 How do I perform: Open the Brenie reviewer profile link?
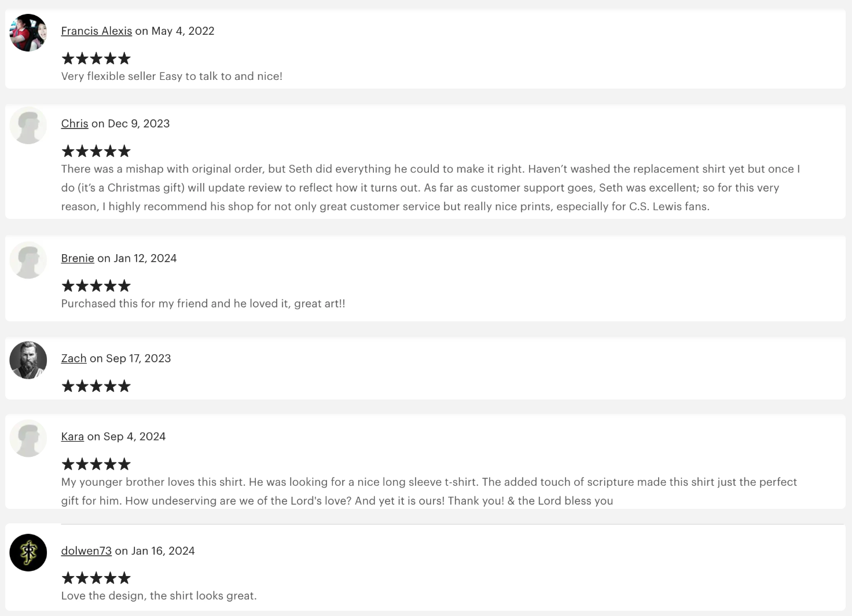coord(78,259)
